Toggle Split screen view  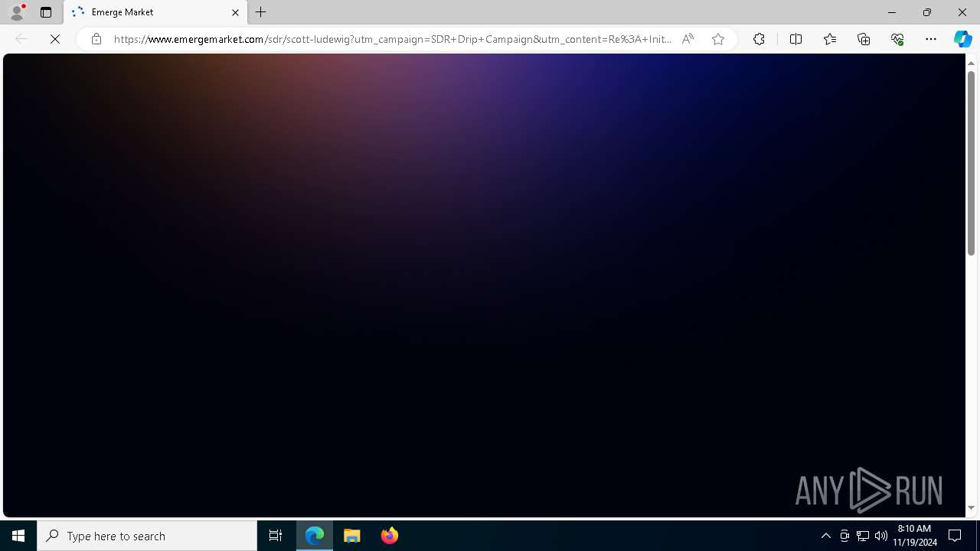(x=795, y=39)
